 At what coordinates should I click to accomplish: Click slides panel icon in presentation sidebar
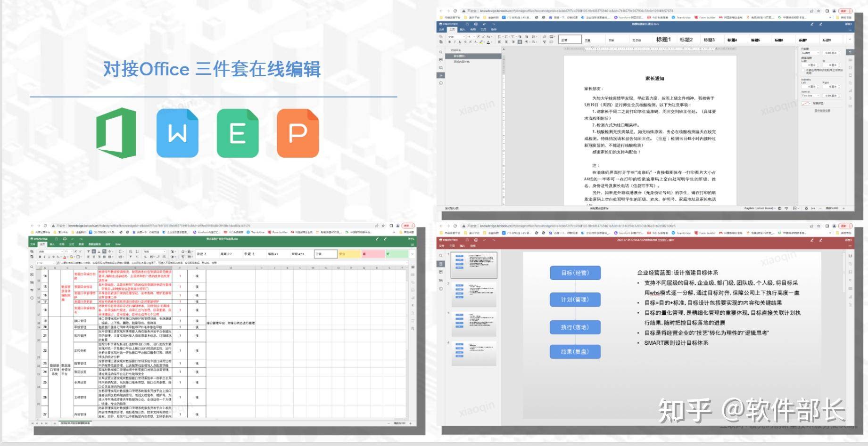[441, 264]
